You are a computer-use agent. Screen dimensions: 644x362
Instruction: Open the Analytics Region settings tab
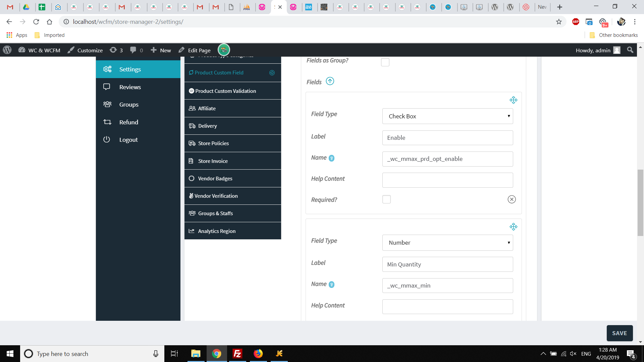point(232,231)
